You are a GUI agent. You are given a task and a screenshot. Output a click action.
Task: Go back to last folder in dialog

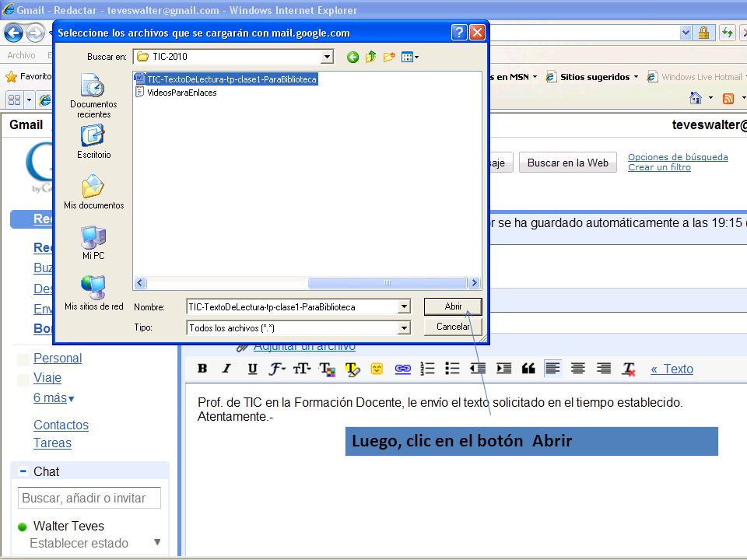tap(352, 57)
